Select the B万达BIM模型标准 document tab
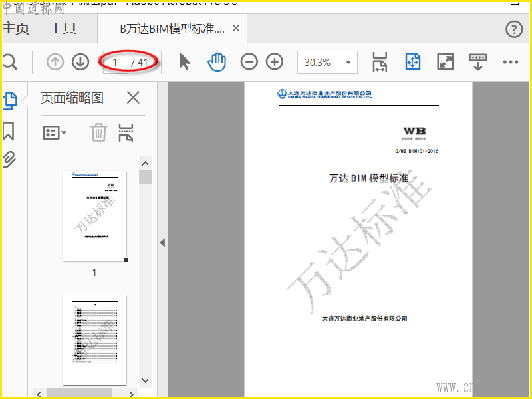This screenshot has height=399, width=532. (172, 29)
